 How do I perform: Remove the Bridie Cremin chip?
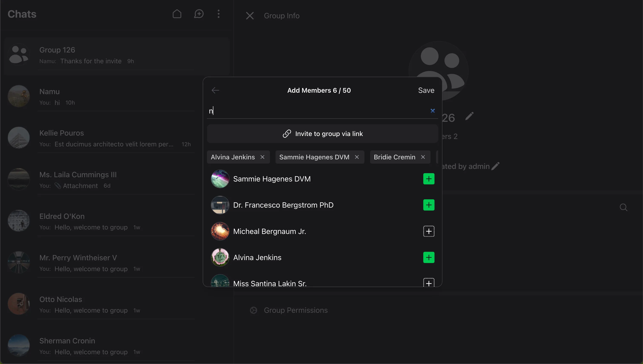pos(423,157)
